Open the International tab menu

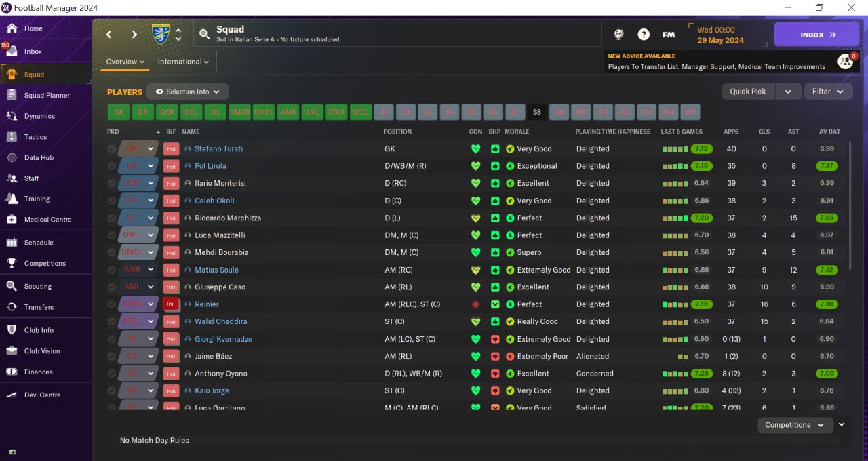pos(184,62)
